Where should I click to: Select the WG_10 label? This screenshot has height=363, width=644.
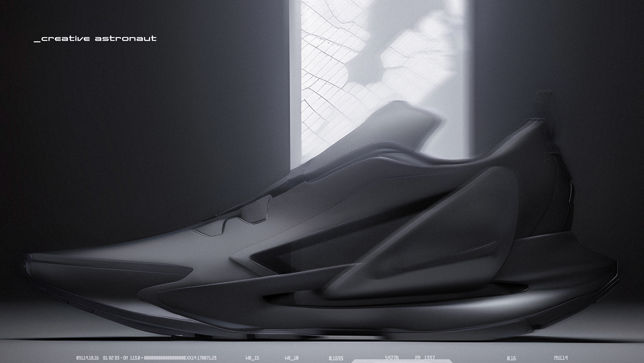(291, 358)
